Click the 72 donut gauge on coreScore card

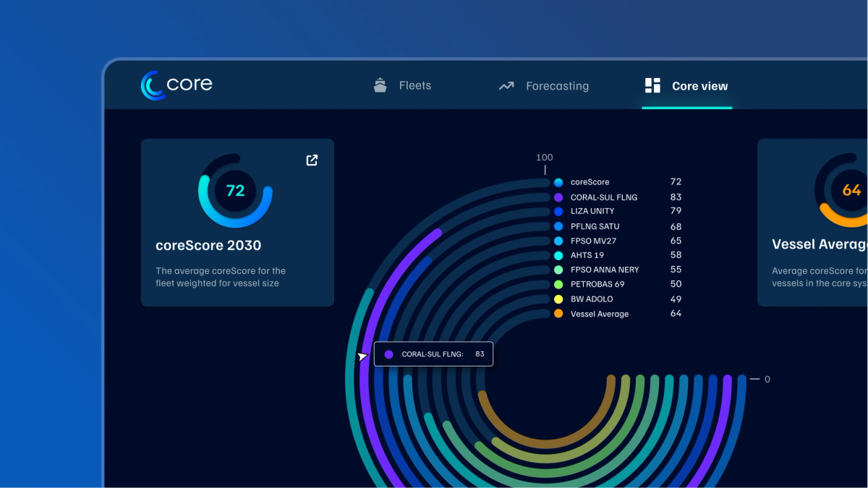[x=236, y=191]
